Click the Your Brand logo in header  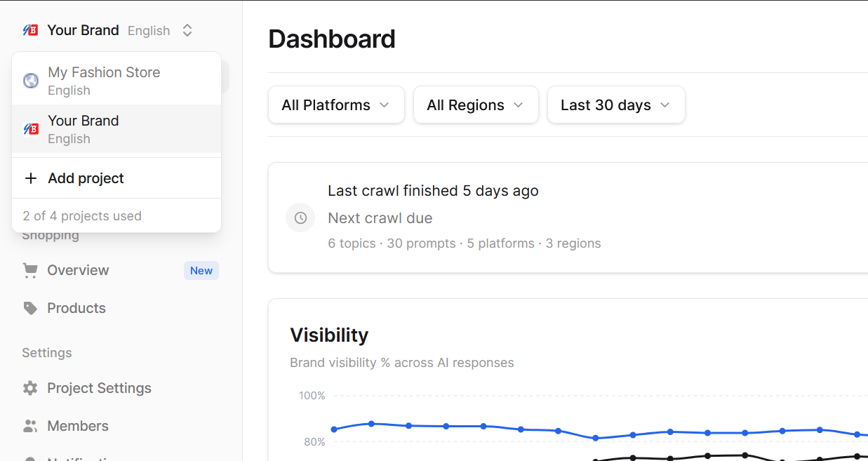coord(30,30)
